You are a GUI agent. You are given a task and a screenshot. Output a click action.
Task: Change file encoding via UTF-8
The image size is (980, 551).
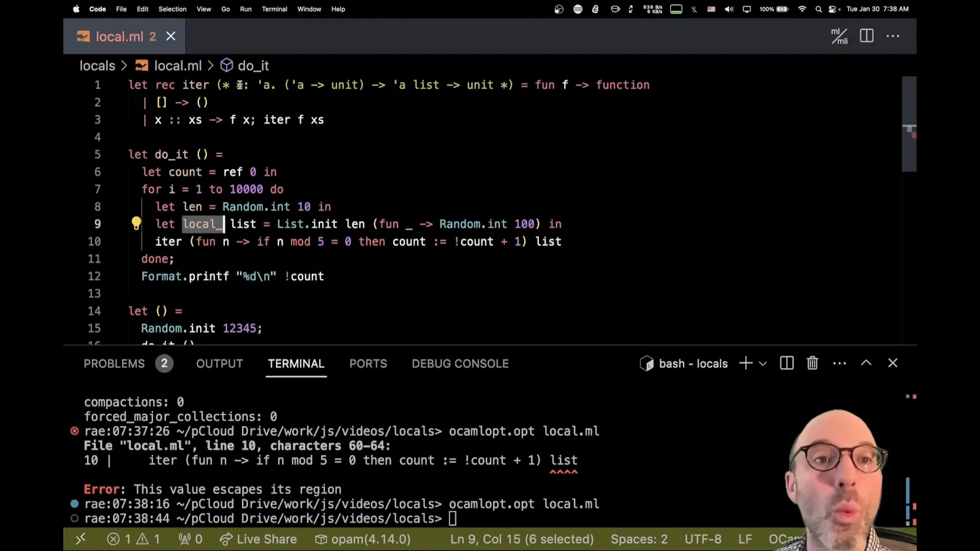point(703,539)
